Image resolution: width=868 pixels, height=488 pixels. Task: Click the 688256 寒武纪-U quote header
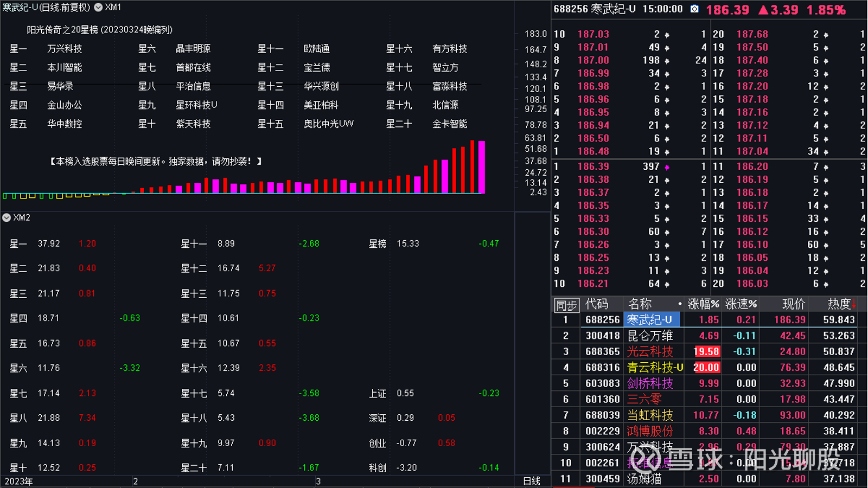595,9
